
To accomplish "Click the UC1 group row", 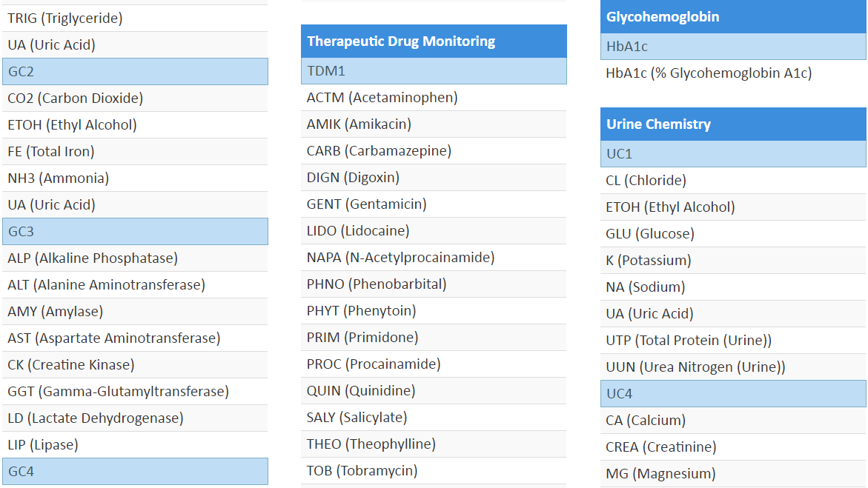I will 732,154.
